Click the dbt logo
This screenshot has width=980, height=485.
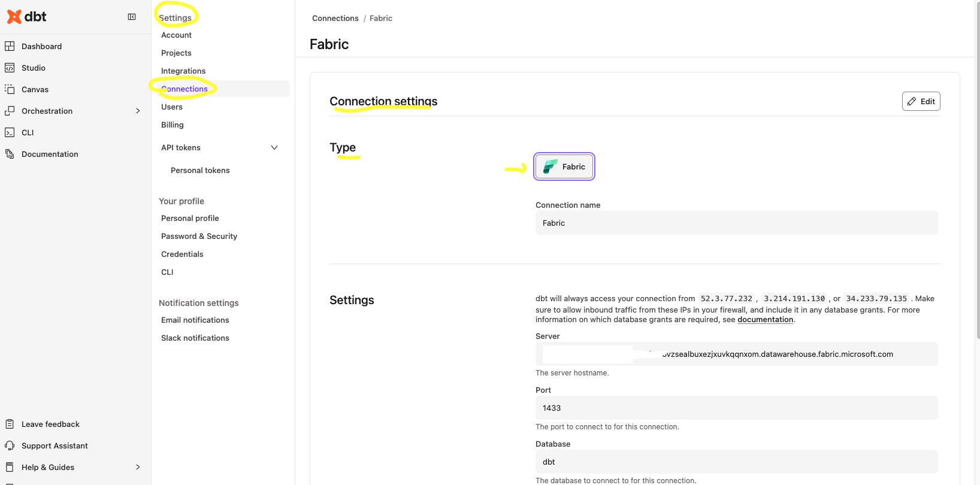[x=26, y=17]
